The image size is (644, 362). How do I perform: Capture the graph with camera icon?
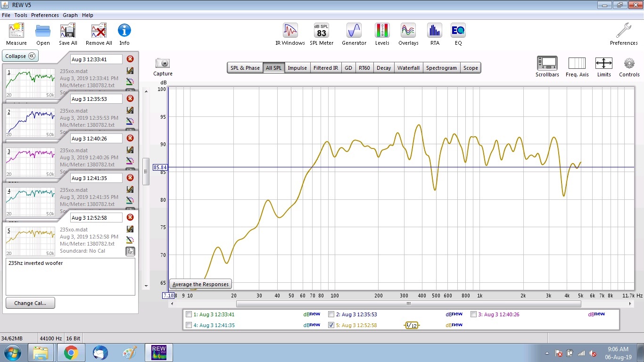163,63
